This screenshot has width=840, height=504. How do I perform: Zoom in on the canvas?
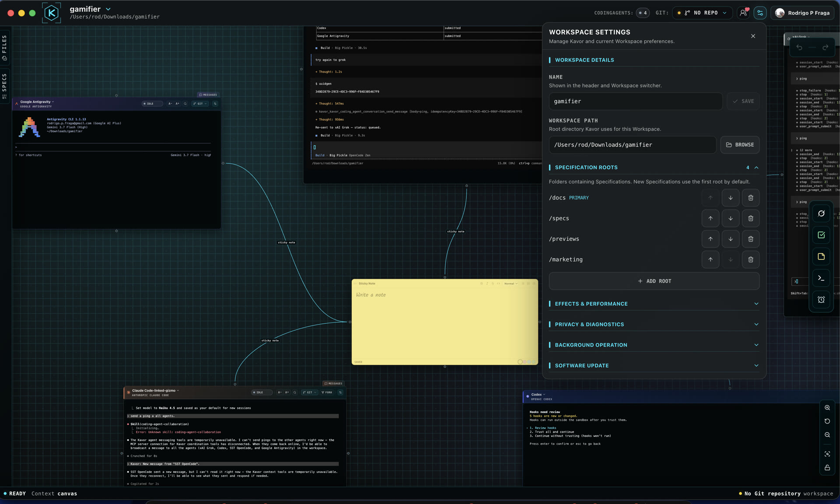click(827, 408)
